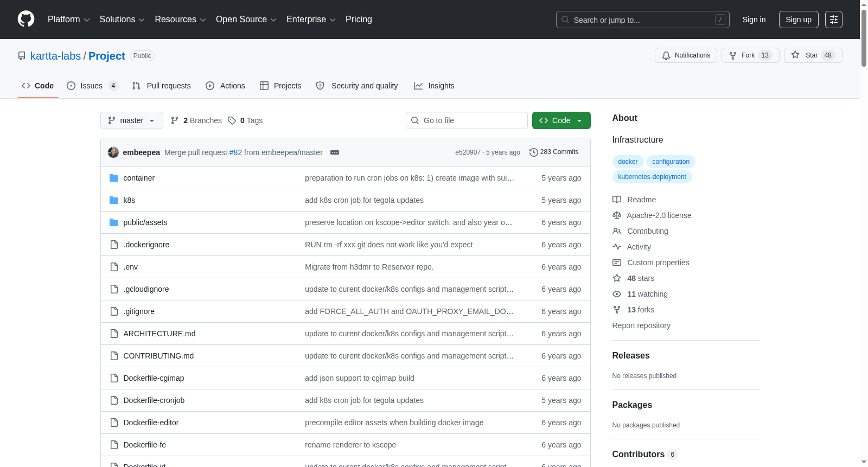
Task: Open the Enterprise dropdown menu
Action: (x=311, y=20)
